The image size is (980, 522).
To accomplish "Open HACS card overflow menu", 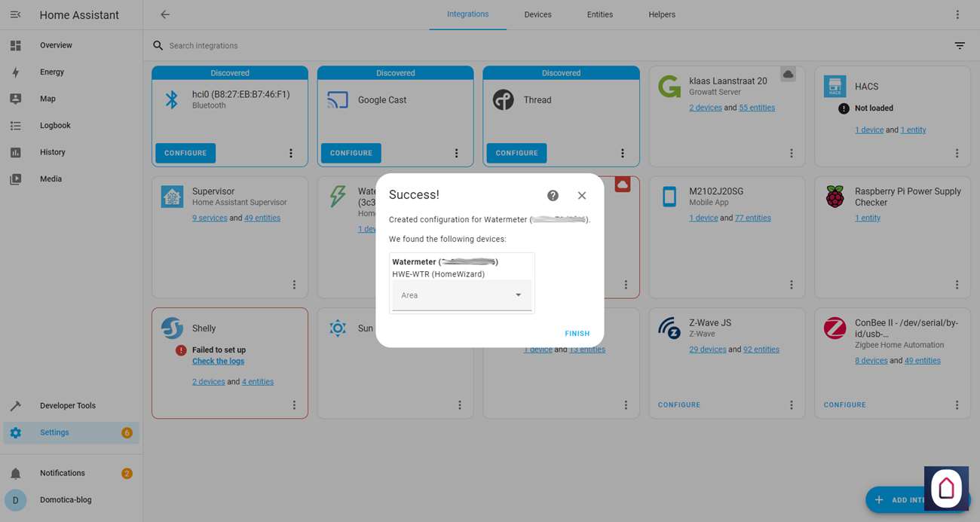I will [x=957, y=153].
